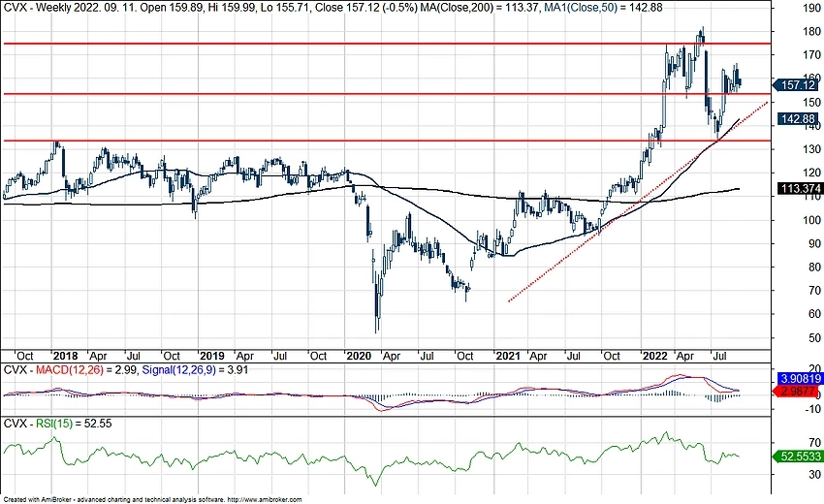Screen dimensions: 824x504
Task: Click the -10 label on the MACD axis
Action: (813, 409)
